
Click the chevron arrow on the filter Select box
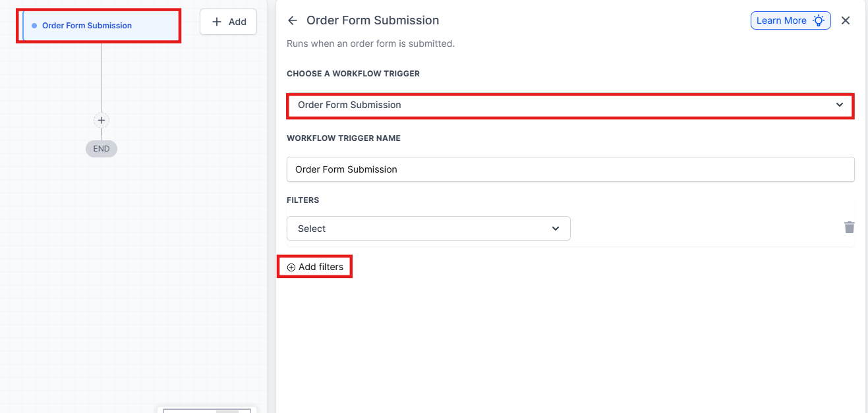pos(556,229)
